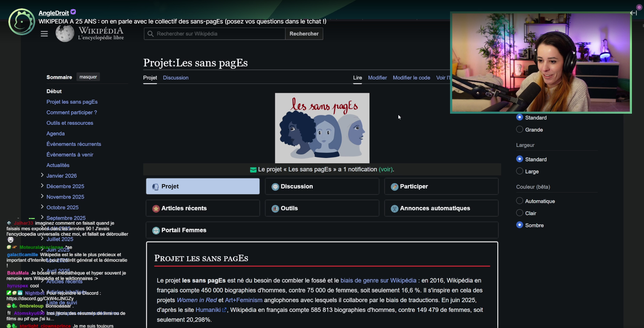644x328 pixels.
Task: Click the Participer pencil icon
Action: point(395,187)
